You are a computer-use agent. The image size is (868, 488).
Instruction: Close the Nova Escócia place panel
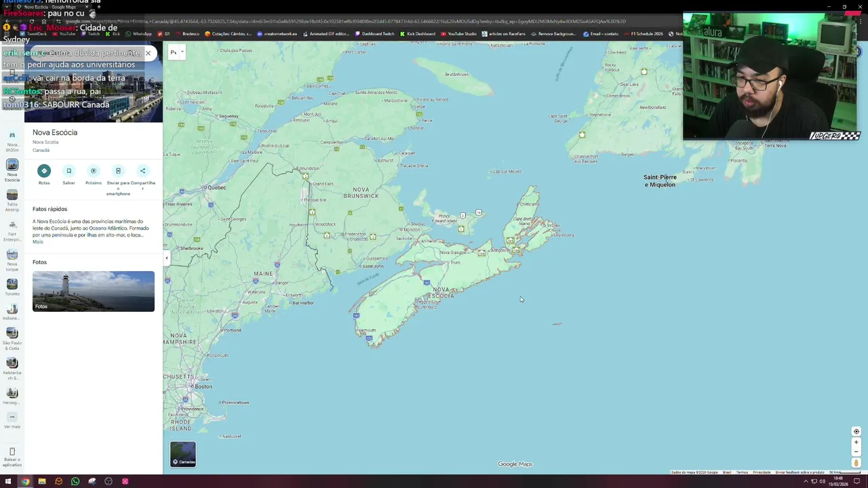(x=148, y=53)
